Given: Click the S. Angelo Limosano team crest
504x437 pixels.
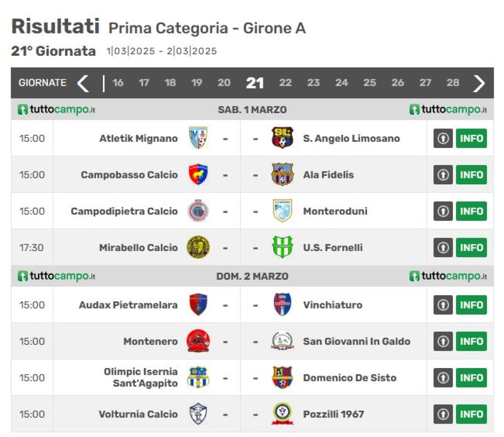Looking at the screenshot, I should click(x=282, y=138).
